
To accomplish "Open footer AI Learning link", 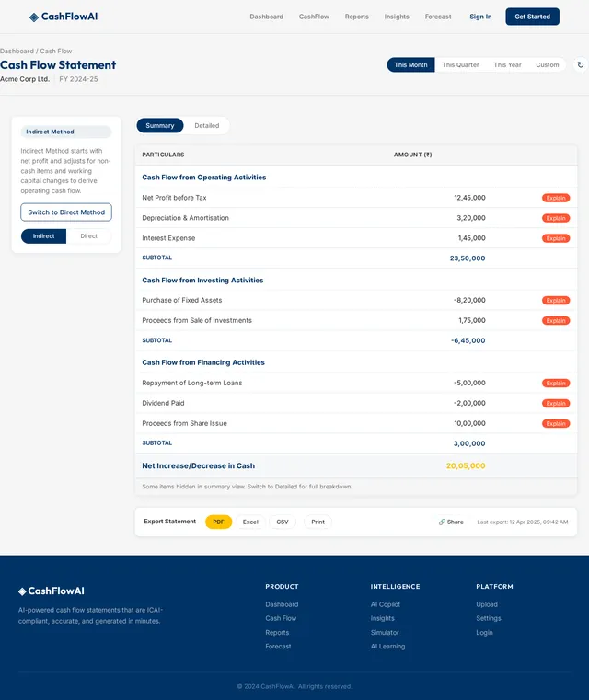I will [388, 647].
